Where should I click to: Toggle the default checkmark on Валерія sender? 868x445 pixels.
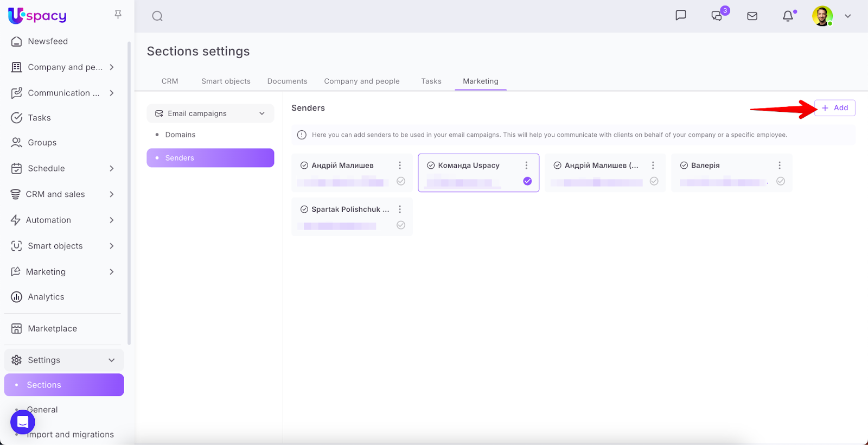click(781, 181)
